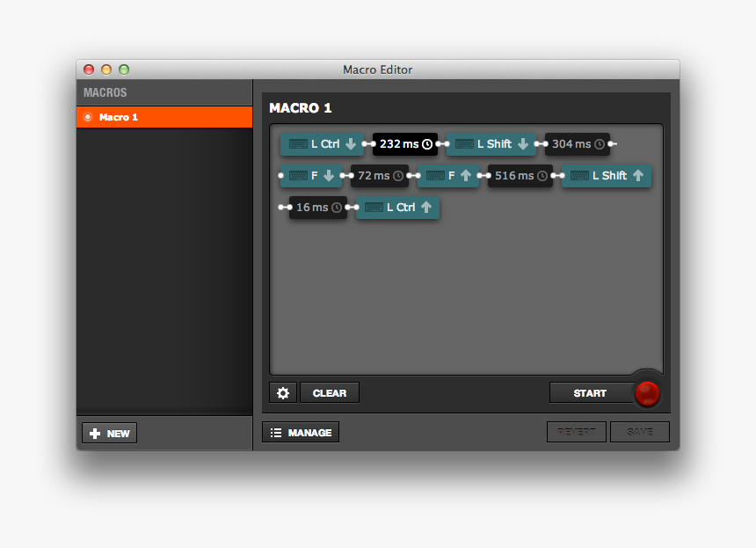Select the 304 ms delay block
Image resolution: width=756 pixels, height=548 pixels.
(x=577, y=144)
